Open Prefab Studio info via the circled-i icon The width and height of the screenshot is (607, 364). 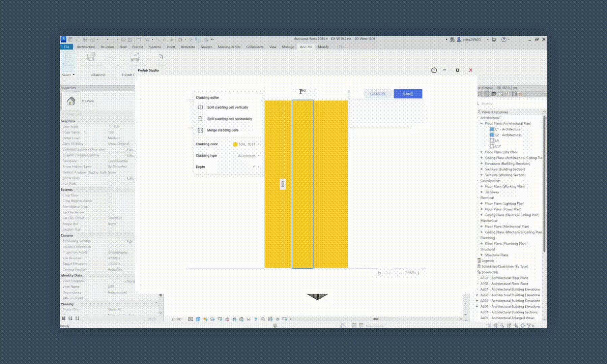433,70
